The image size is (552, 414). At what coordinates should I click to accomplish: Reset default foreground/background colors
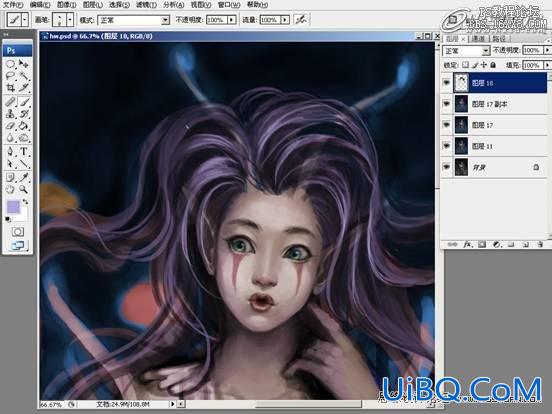click(8, 219)
